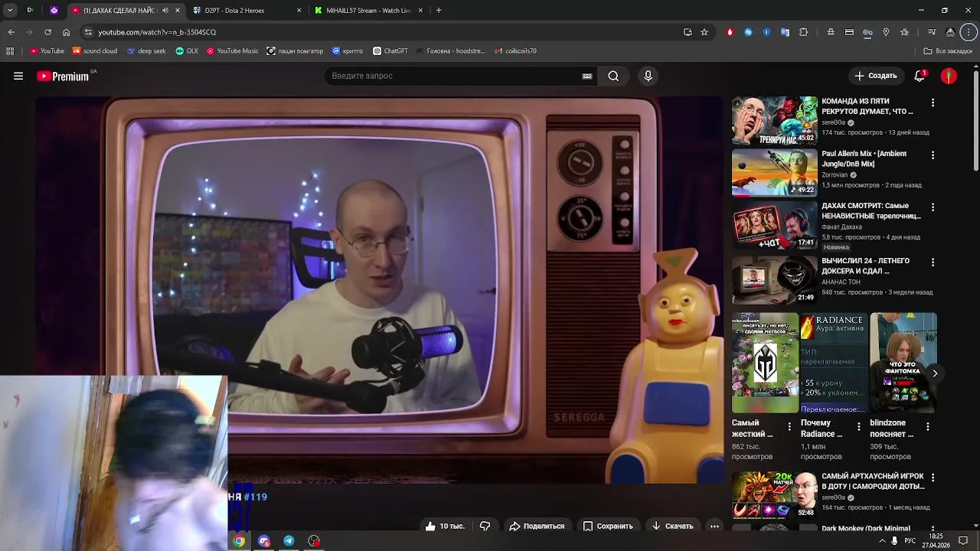980x551 pixels.
Task: Open the on-screen keyboard in the search box
Action: [x=587, y=76]
